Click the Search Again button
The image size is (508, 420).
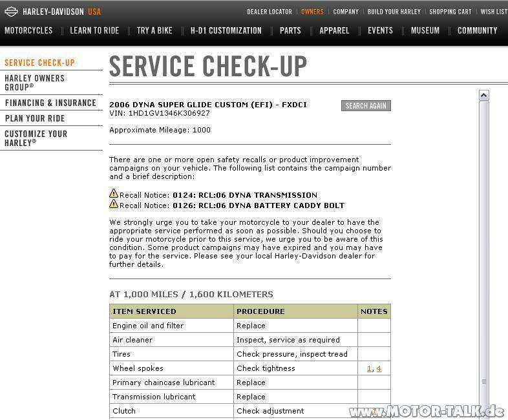click(366, 105)
